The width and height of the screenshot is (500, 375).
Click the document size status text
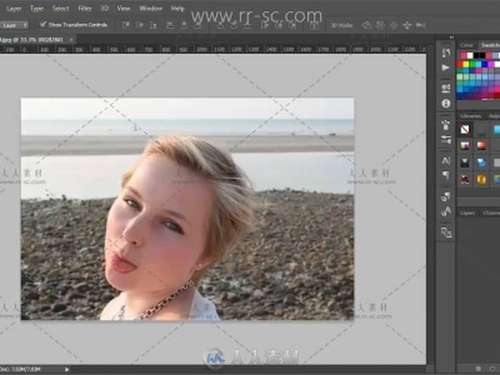[x=21, y=369]
